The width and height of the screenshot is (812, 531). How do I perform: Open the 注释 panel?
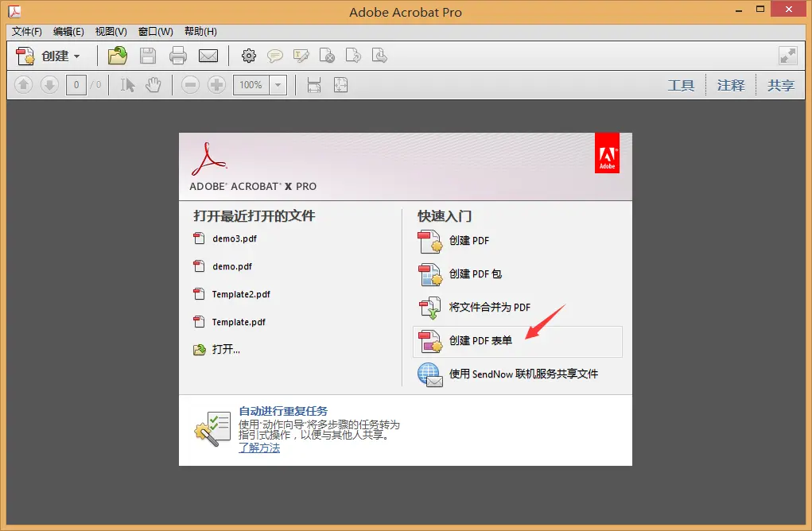(x=731, y=85)
